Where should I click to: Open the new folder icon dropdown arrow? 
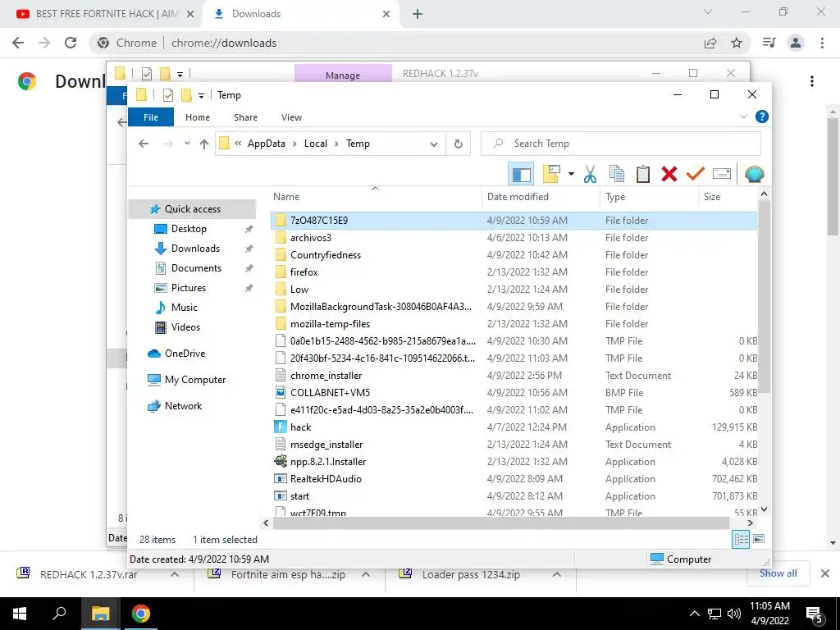click(x=571, y=174)
